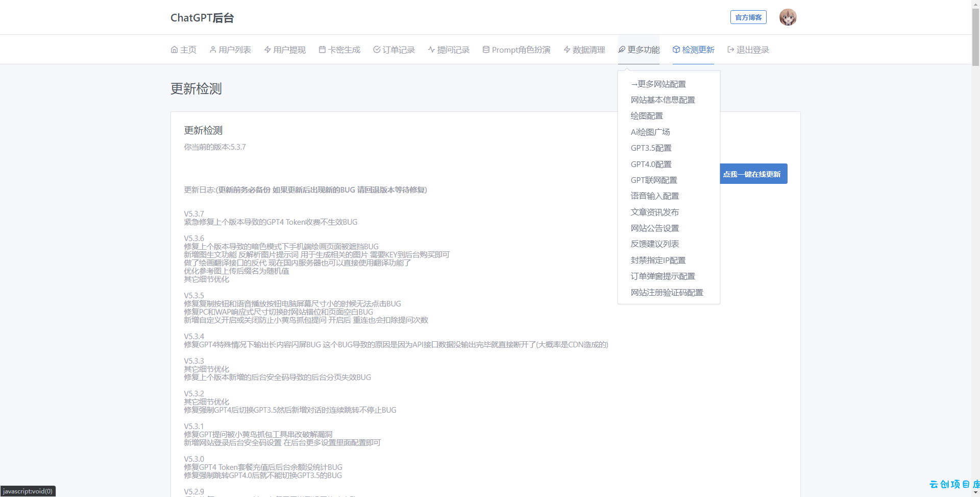Image resolution: width=980 pixels, height=497 pixels.
Task: Open the 用户提现 page
Action: click(x=285, y=50)
